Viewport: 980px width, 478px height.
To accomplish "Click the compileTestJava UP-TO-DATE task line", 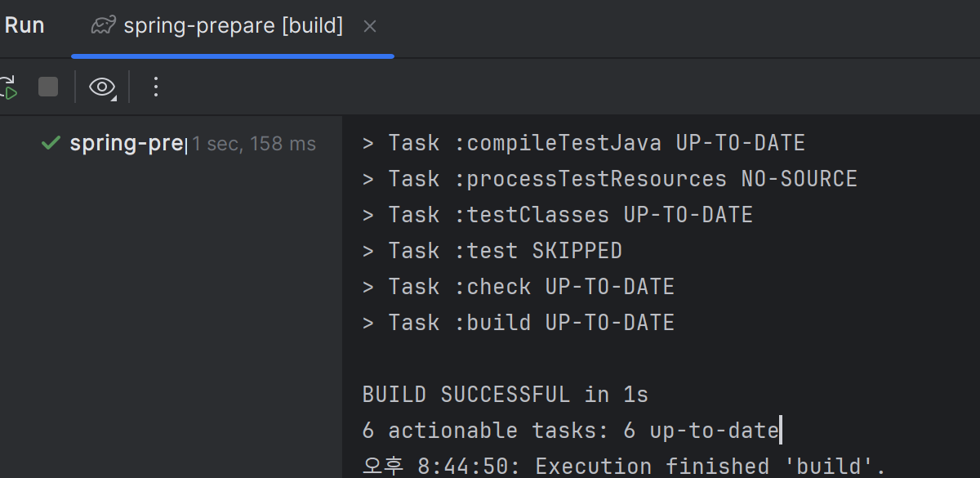I will tap(584, 144).
